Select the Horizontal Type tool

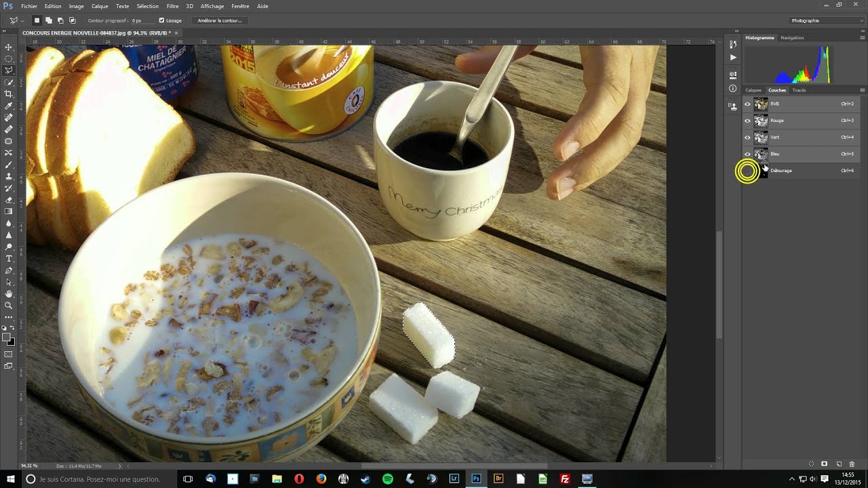tap(9, 258)
